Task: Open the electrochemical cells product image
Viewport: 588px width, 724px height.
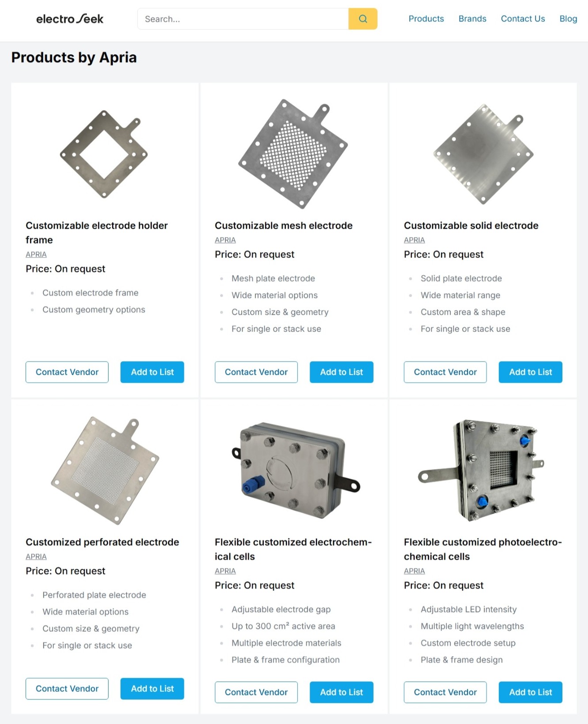Action: (293, 470)
